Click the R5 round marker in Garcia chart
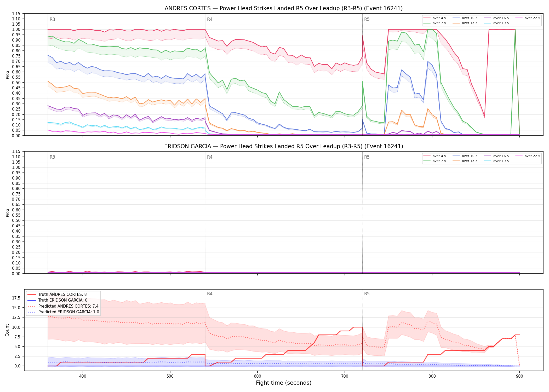Image resolution: width=549 pixels, height=392 pixels. [x=367, y=157]
